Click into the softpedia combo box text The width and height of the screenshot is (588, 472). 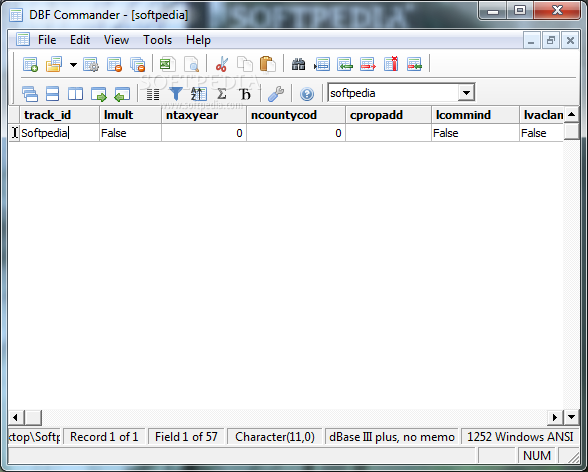pyautogui.click(x=393, y=93)
